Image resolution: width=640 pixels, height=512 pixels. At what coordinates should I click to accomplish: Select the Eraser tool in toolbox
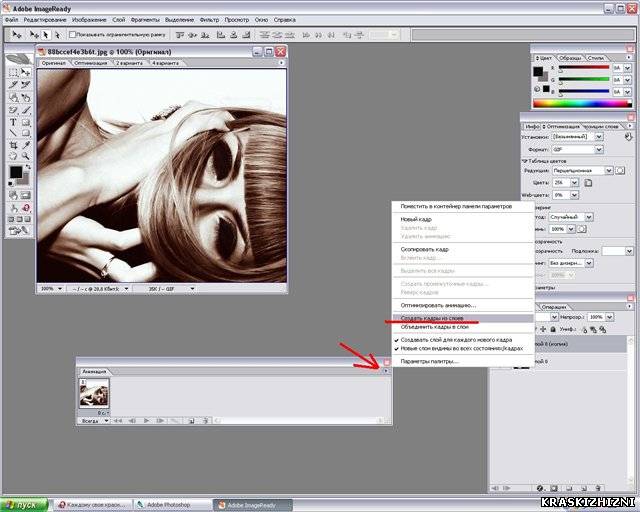[13, 110]
